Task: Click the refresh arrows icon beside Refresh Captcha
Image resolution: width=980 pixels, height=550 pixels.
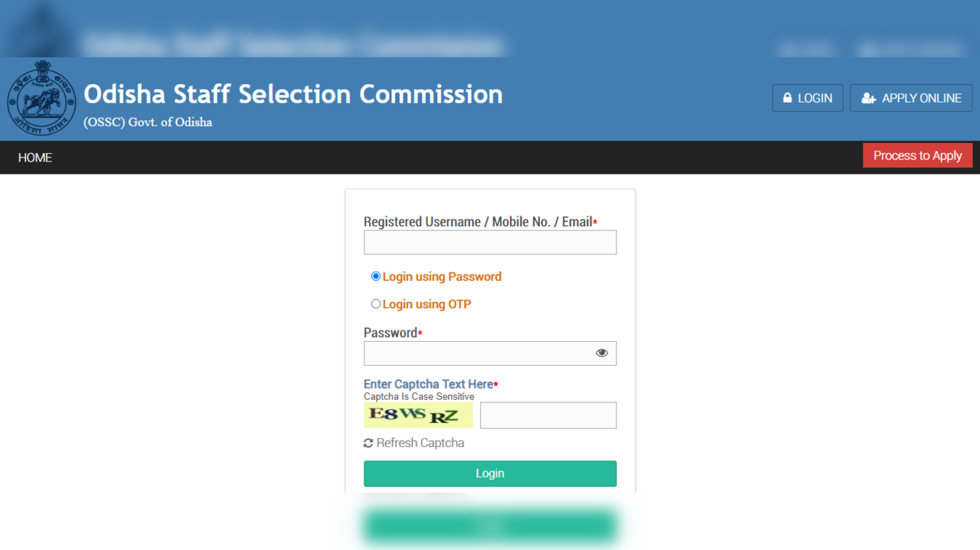Action: pyautogui.click(x=368, y=442)
